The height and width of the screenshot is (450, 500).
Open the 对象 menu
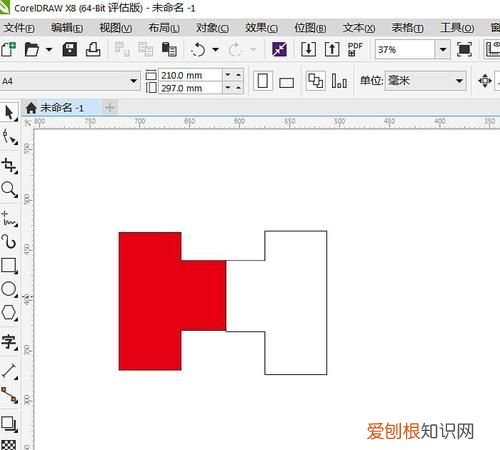point(212,28)
